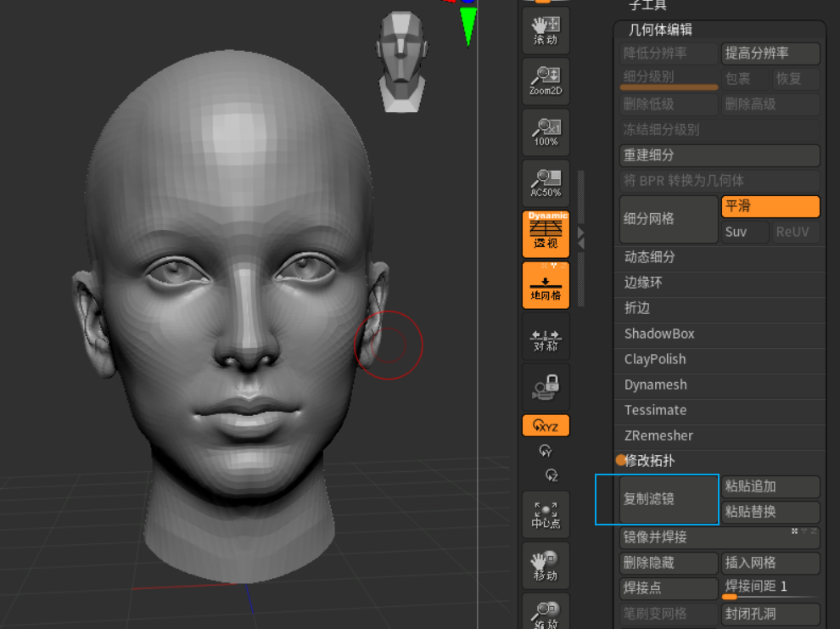Click the 滚动 (Scroll) hand icon

click(546, 31)
